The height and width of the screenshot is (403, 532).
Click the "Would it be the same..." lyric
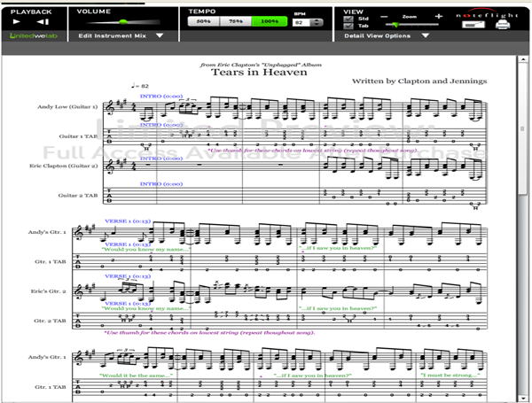[136, 376]
